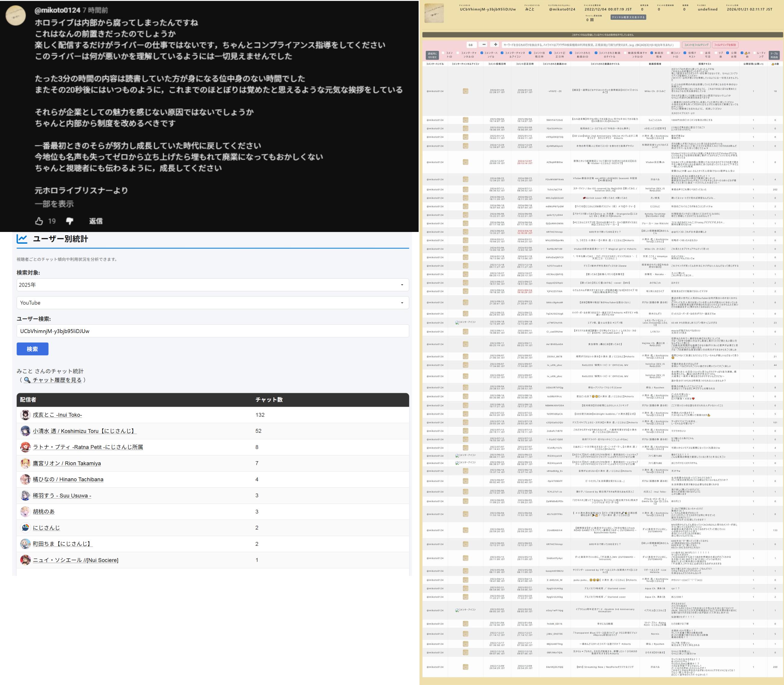Enable the コメントID column checkbox

tap(443, 53)
